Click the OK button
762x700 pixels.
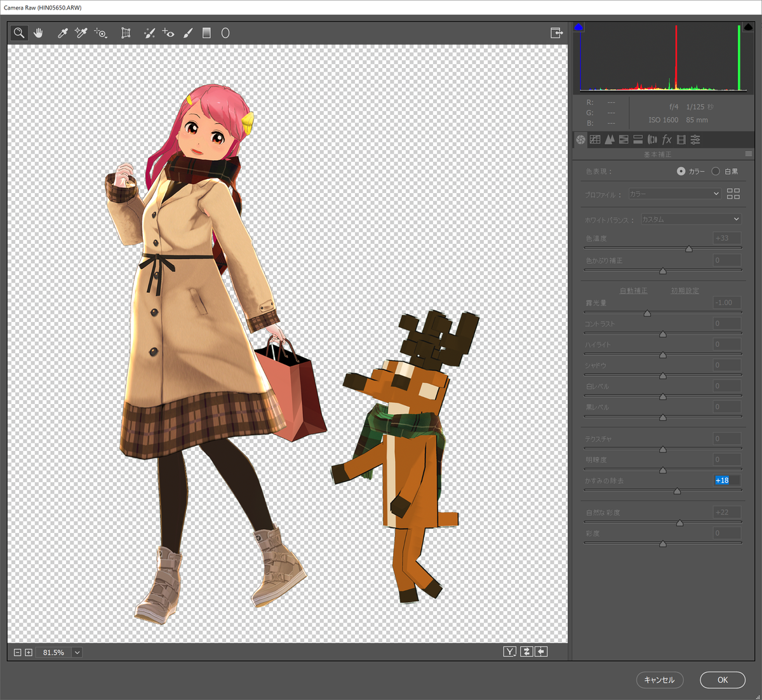pyautogui.click(x=723, y=680)
